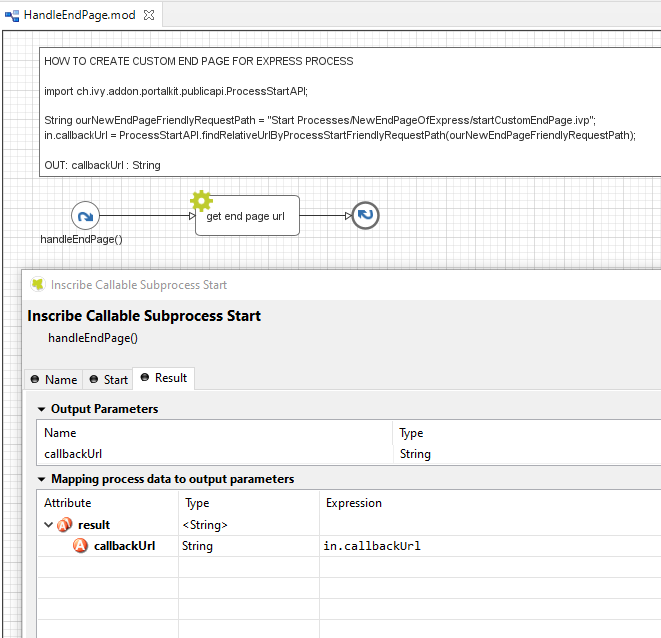Click the result attribute icon

[x=64, y=525]
